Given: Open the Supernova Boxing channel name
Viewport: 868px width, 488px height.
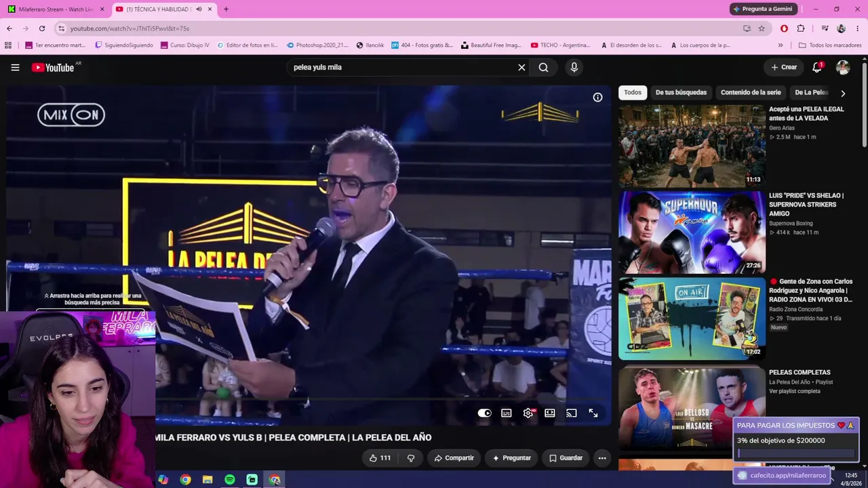Looking at the screenshot, I should 791,223.
